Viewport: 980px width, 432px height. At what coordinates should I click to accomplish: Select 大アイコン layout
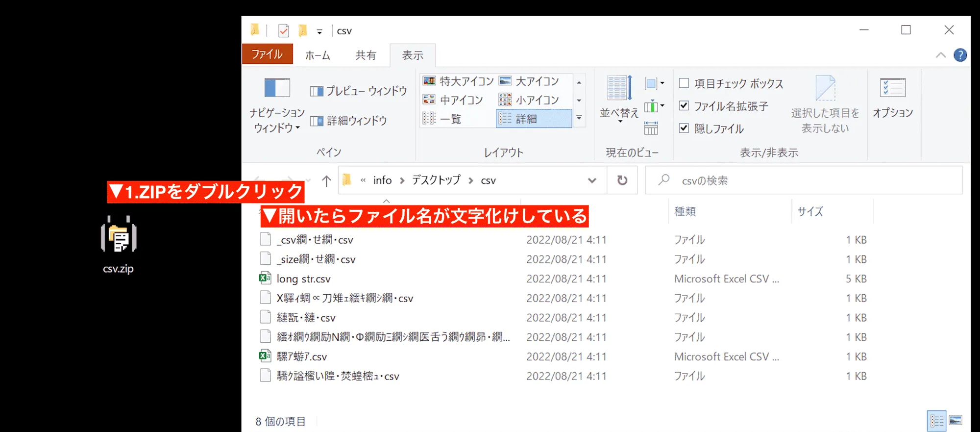tap(529, 81)
